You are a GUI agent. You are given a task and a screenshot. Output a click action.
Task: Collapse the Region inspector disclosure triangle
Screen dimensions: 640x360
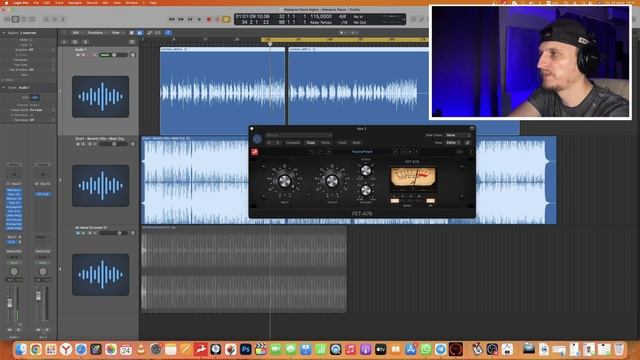pyautogui.click(x=4, y=33)
